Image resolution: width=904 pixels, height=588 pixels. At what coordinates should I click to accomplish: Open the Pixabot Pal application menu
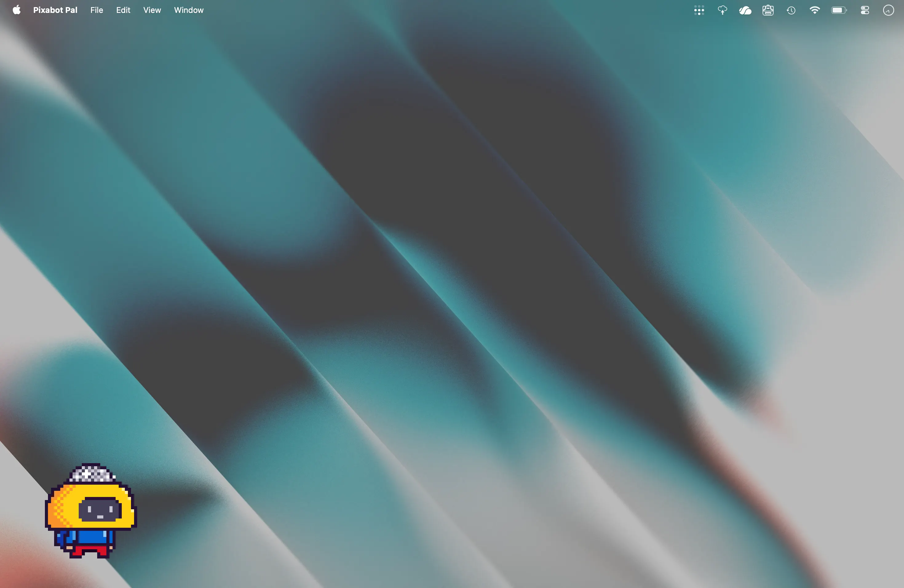point(55,10)
